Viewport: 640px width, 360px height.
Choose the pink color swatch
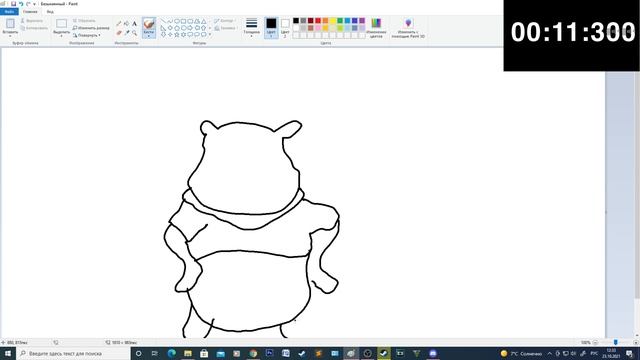[318, 28]
